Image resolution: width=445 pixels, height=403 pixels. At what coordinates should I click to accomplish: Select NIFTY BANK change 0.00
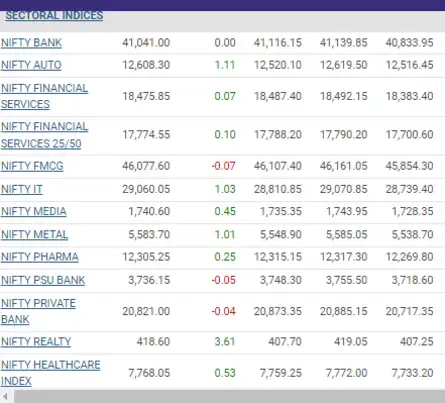(x=225, y=43)
